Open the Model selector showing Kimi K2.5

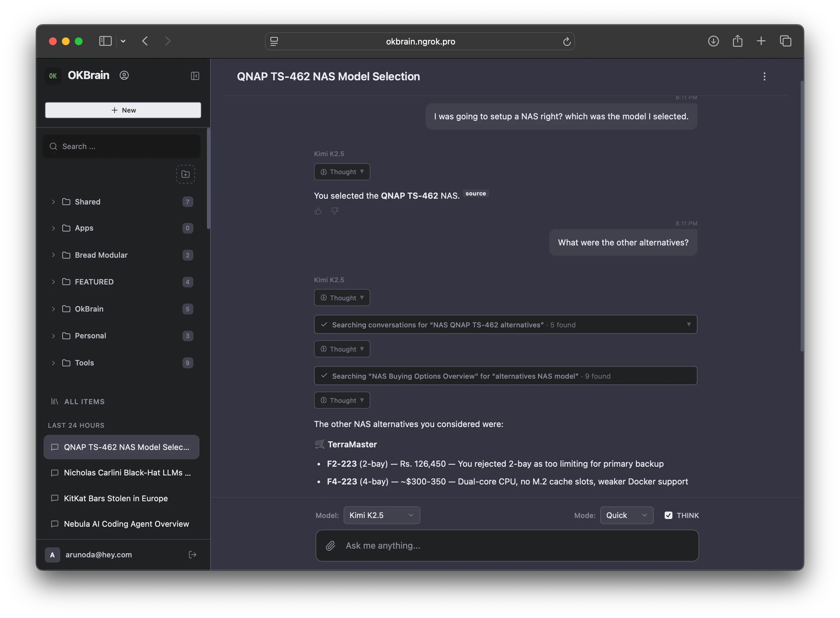(x=381, y=515)
